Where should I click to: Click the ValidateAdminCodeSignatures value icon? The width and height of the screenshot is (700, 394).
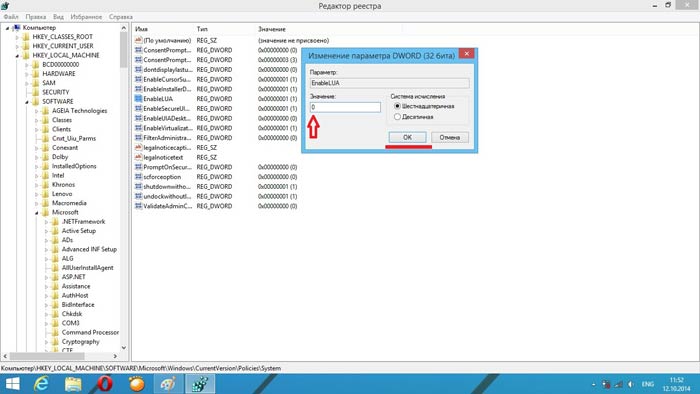[138, 206]
